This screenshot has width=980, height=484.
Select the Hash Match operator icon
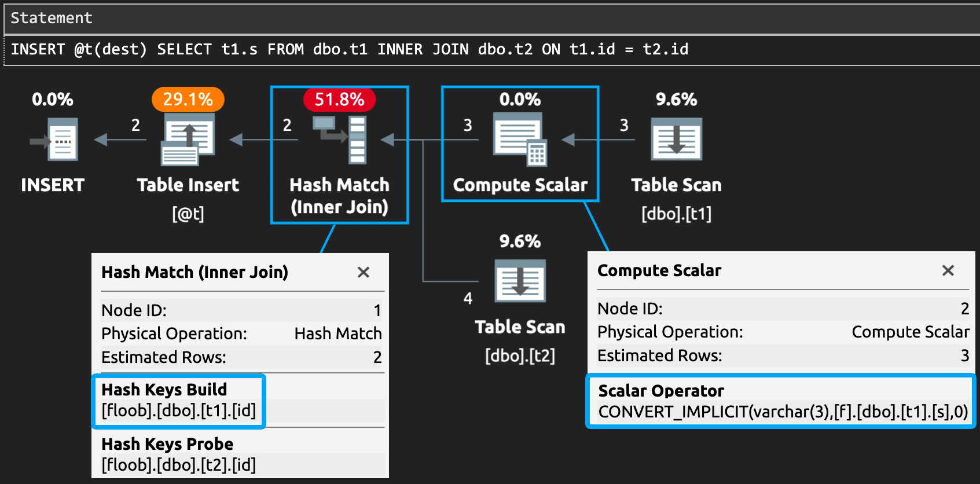pos(339,140)
